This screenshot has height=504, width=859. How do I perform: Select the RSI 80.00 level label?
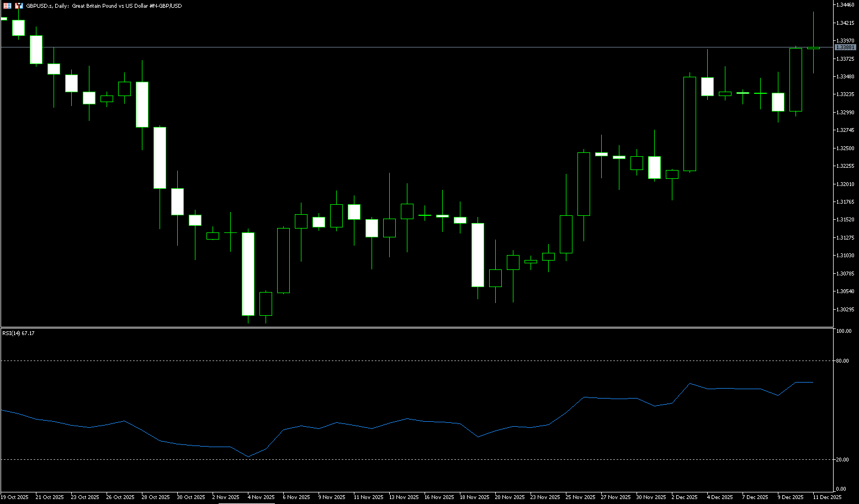(842, 361)
